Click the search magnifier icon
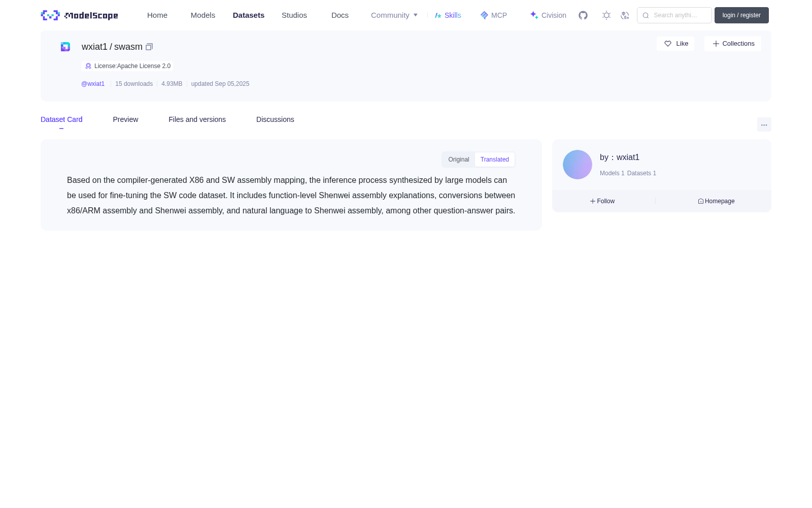Viewport: 812px width, 508px height. tap(646, 15)
